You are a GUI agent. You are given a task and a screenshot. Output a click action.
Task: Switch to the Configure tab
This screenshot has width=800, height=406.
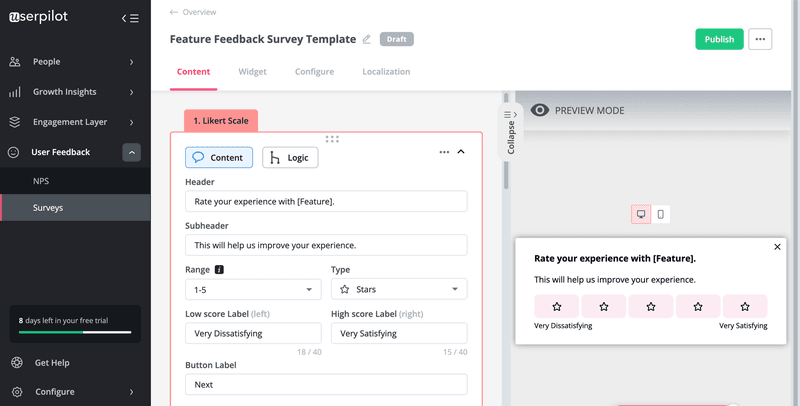point(314,72)
